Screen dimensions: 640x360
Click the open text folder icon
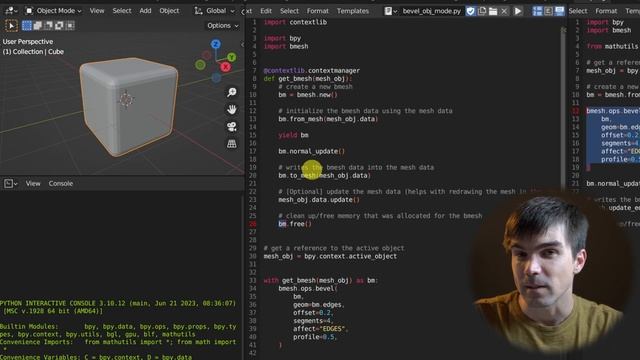tap(493, 11)
